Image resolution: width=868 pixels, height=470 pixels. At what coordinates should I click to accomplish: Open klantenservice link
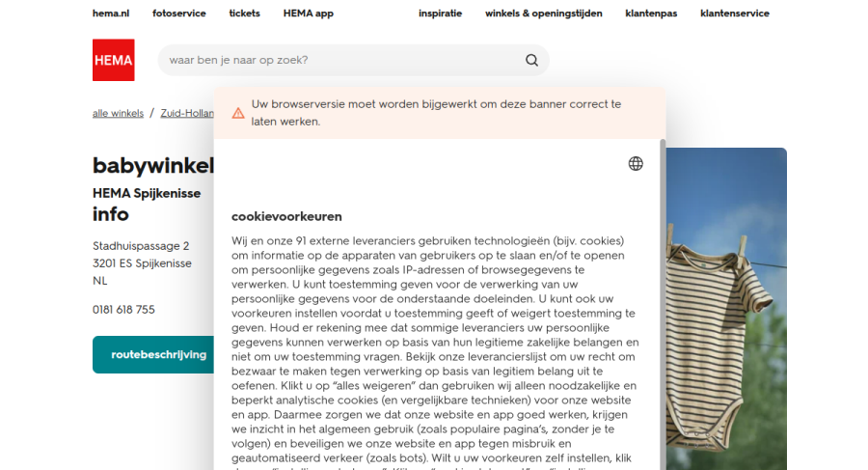pos(735,14)
